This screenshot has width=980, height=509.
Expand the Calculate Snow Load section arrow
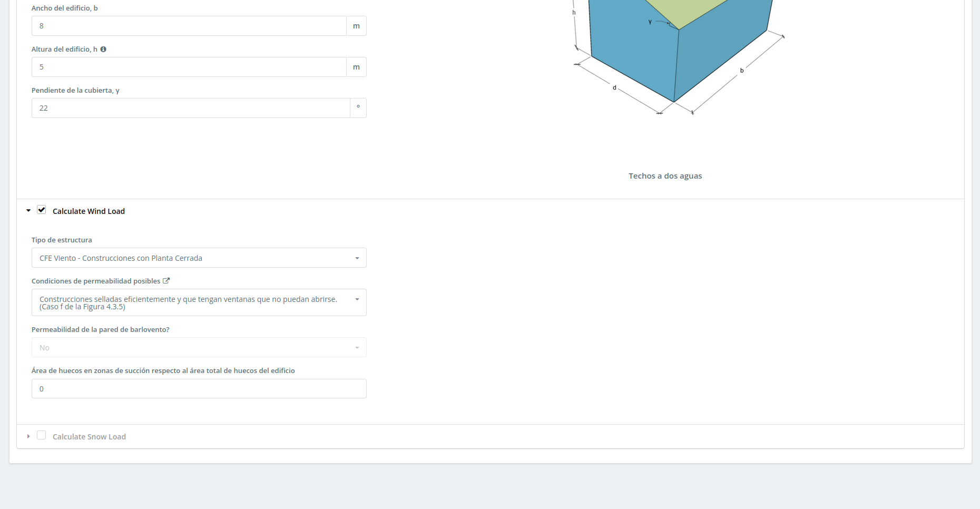point(28,436)
